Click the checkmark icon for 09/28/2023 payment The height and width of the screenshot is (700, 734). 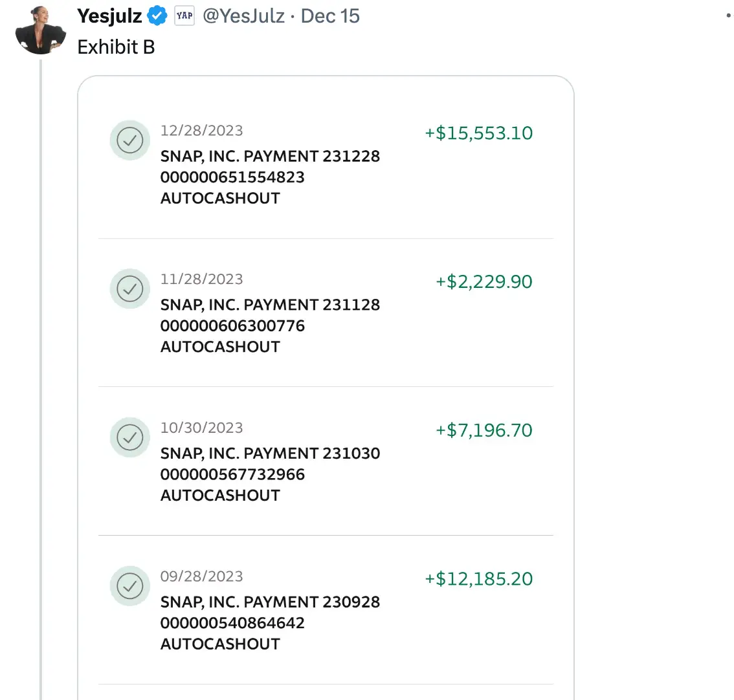(x=130, y=586)
